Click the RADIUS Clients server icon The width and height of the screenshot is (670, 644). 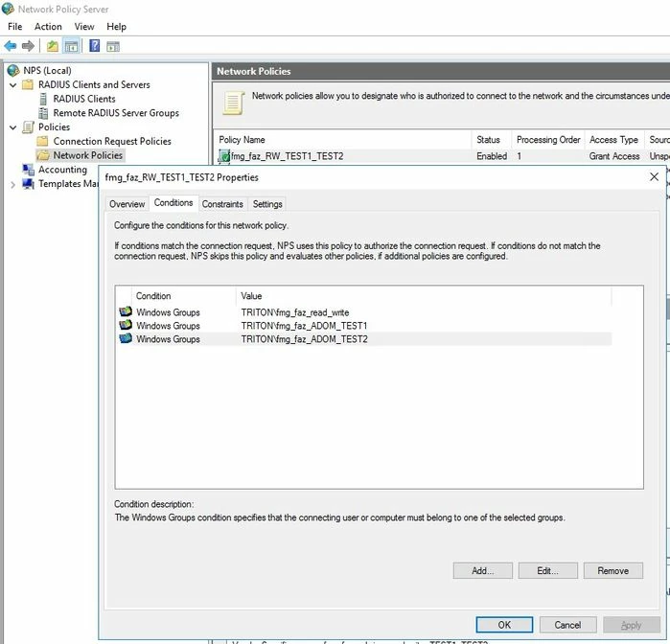43,99
